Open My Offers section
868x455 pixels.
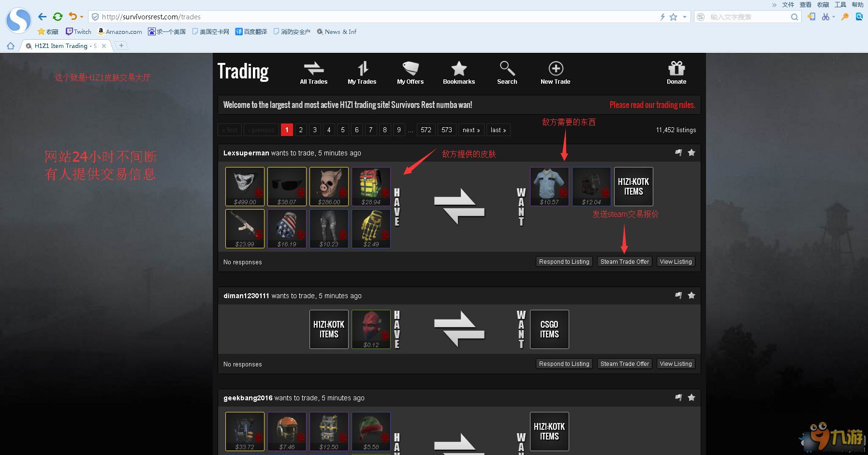pyautogui.click(x=411, y=73)
